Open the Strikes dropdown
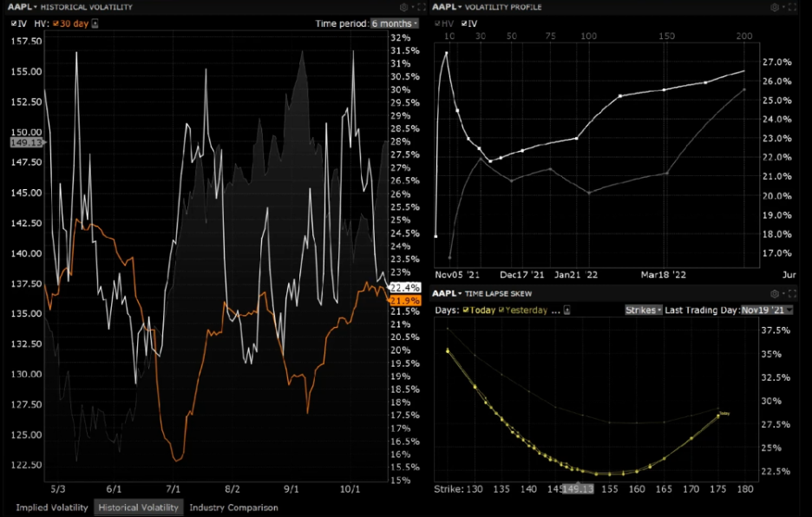Screen dimensions: 812x517 point(643,310)
